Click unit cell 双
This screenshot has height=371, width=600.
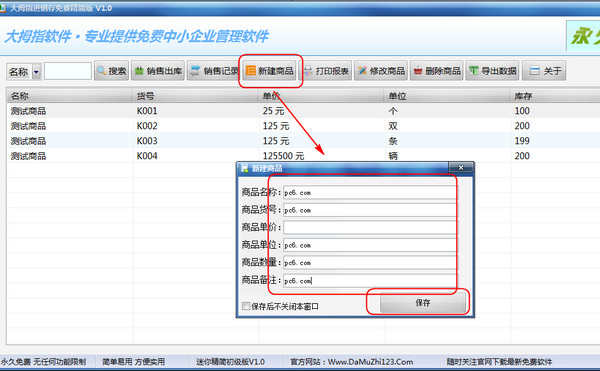pos(393,126)
